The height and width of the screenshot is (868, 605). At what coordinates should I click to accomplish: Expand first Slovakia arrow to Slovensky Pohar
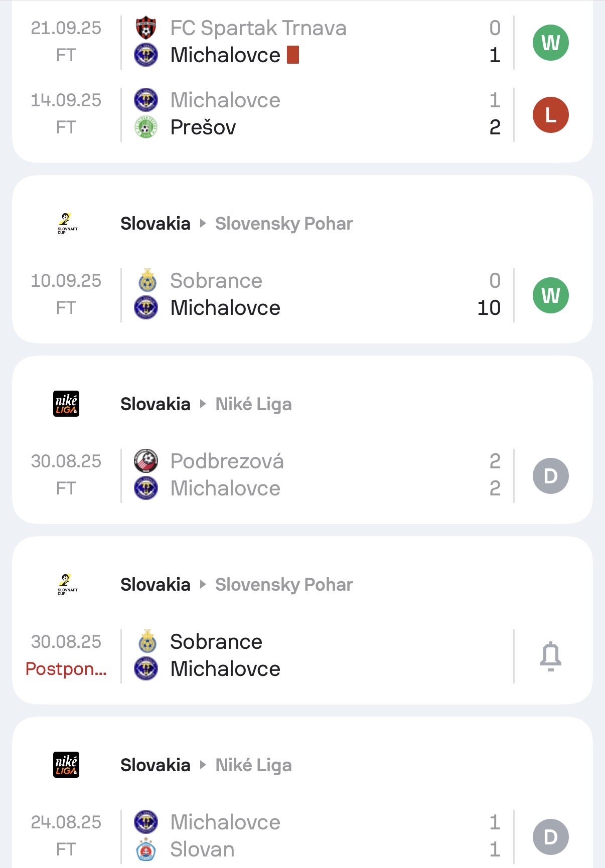click(x=203, y=224)
